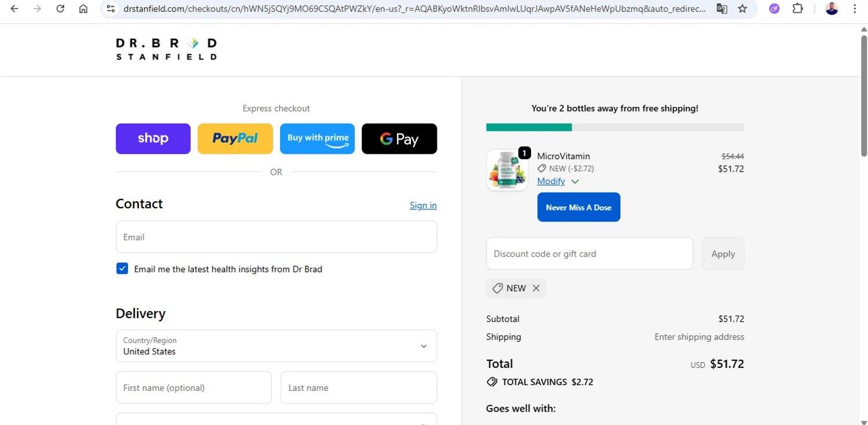Expand the chevron next to Modify

(575, 182)
